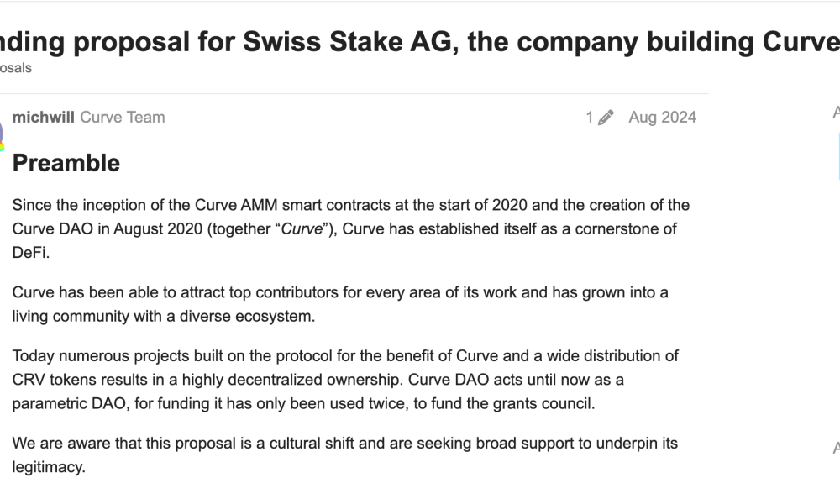Viewport: 840px width, 504px height.
Task: Click the Aug 2024 post timestamp
Action: tap(661, 117)
